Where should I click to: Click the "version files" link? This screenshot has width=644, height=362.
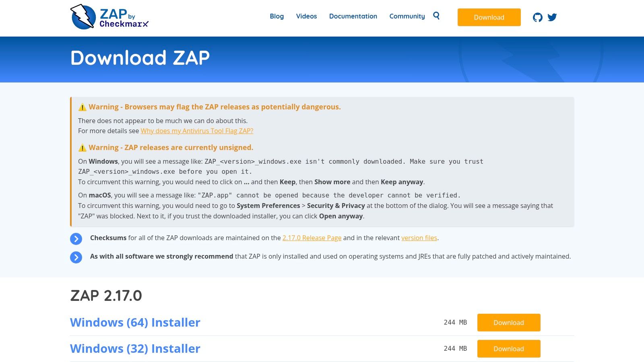[x=419, y=238]
